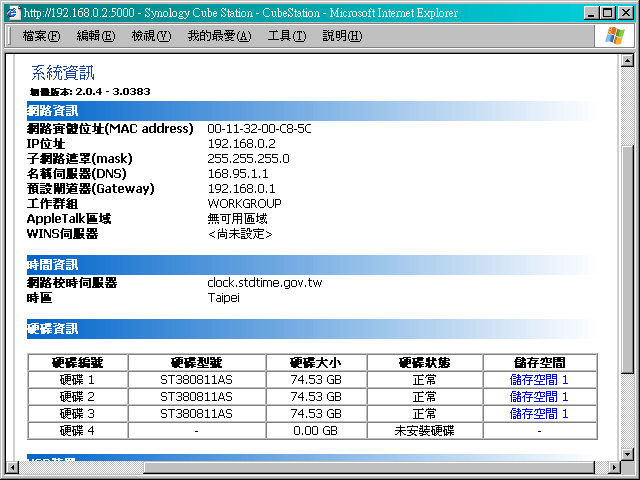Close the Internet Explorer window

(625, 13)
